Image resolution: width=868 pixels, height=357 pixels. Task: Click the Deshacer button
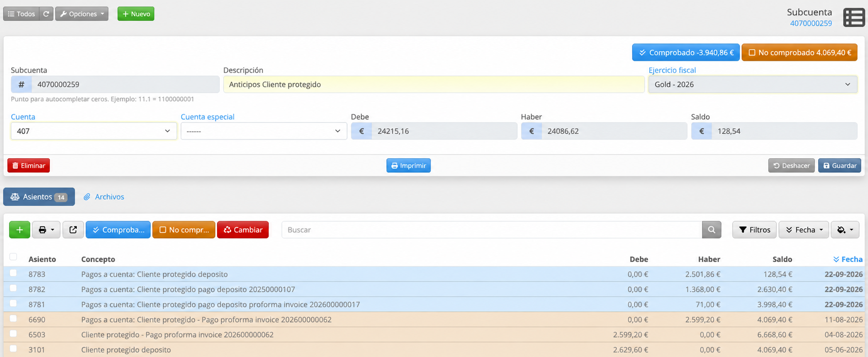(x=791, y=166)
